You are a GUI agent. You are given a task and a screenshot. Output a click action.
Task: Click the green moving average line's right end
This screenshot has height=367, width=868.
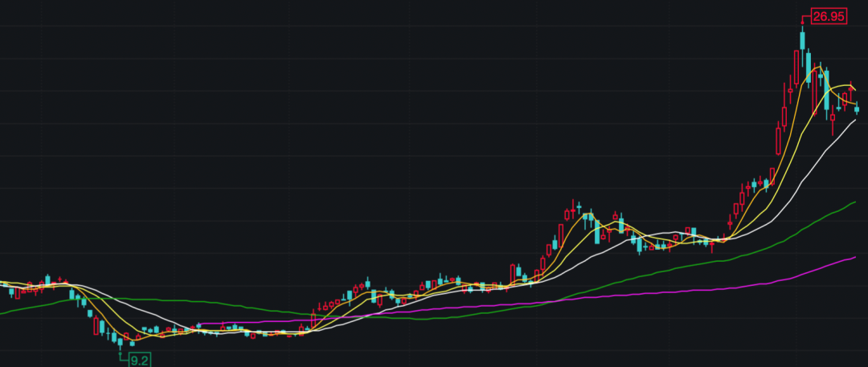click(855, 202)
